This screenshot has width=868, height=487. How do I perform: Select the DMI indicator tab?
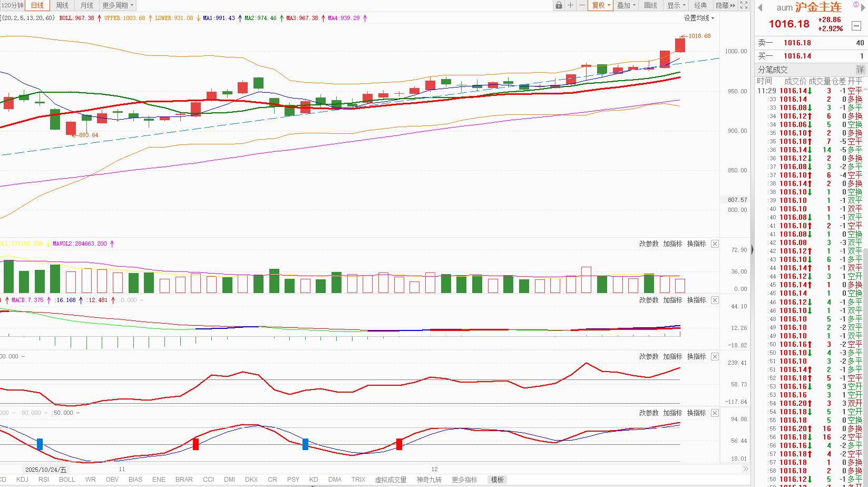230,480
